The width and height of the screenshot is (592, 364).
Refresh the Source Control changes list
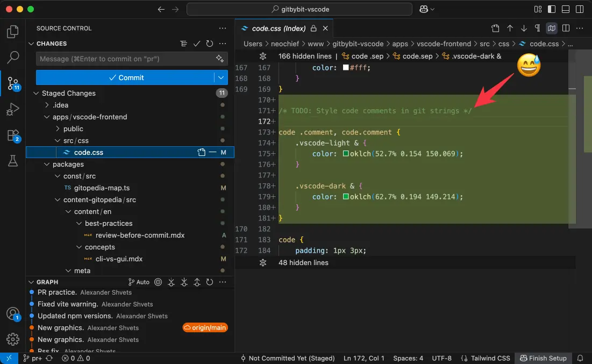(210, 44)
